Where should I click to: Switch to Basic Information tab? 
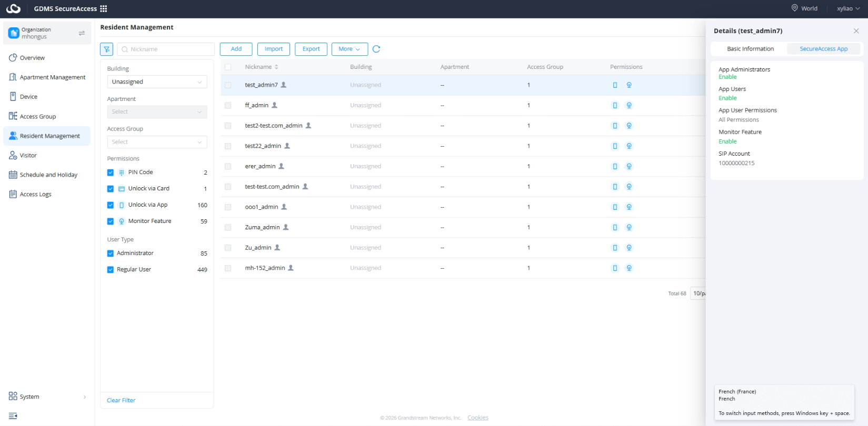[750, 49]
